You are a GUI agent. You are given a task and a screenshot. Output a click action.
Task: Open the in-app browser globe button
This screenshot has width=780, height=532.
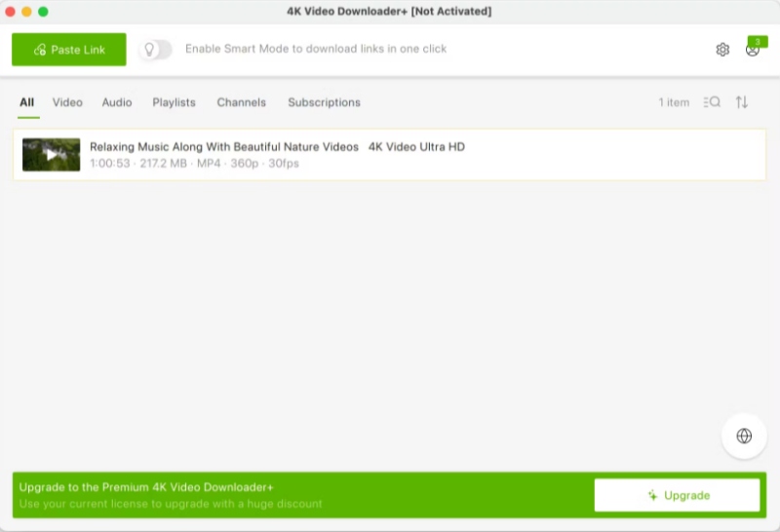click(744, 437)
